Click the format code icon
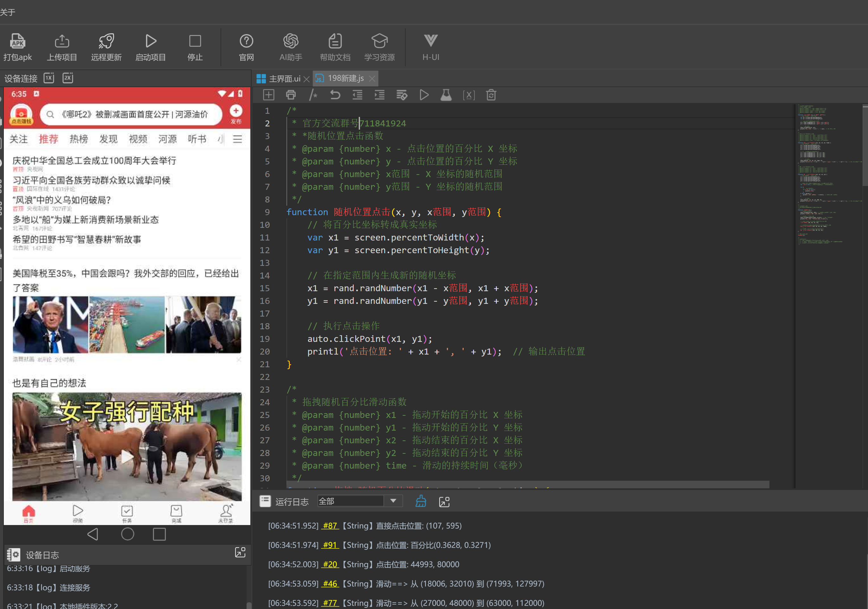The height and width of the screenshot is (609, 868). click(402, 95)
